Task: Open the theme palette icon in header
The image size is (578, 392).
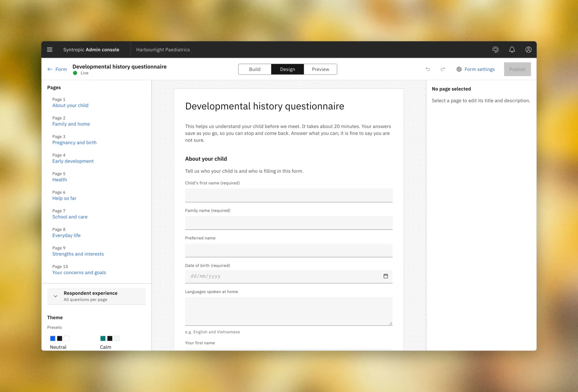Action: click(495, 50)
